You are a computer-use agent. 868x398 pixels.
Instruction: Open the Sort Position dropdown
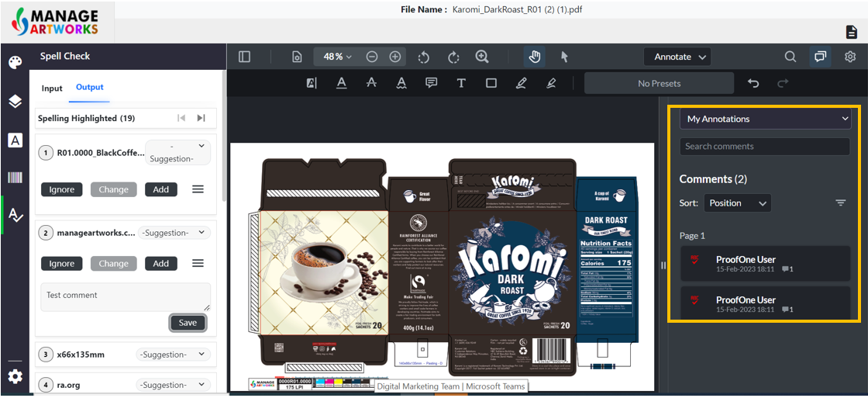pos(738,203)
